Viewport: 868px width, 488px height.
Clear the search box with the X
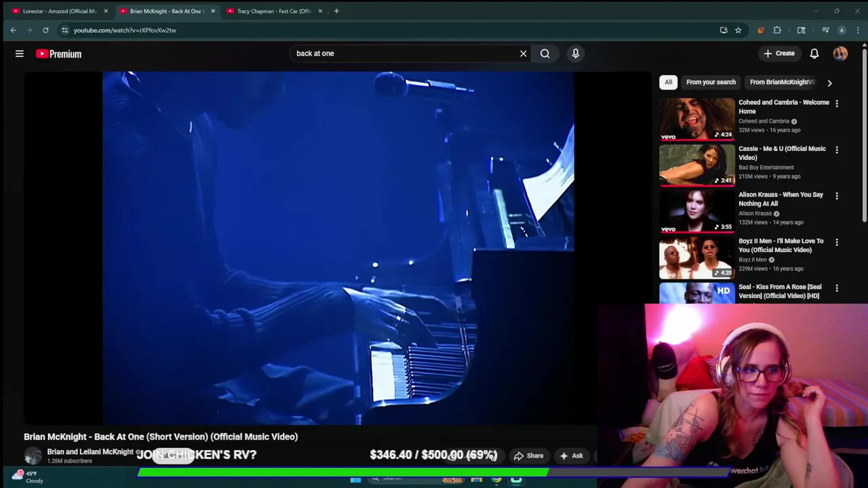(x=524, y=54)
